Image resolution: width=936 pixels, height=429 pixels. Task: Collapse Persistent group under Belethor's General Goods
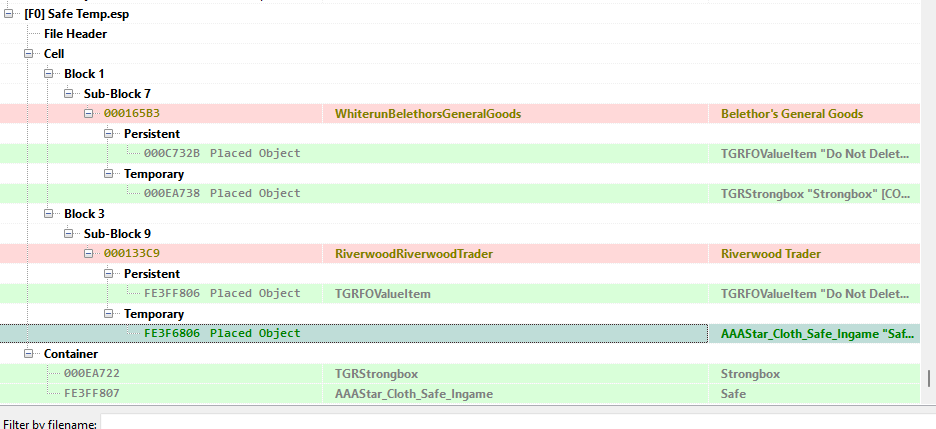[x=109, y=134]
